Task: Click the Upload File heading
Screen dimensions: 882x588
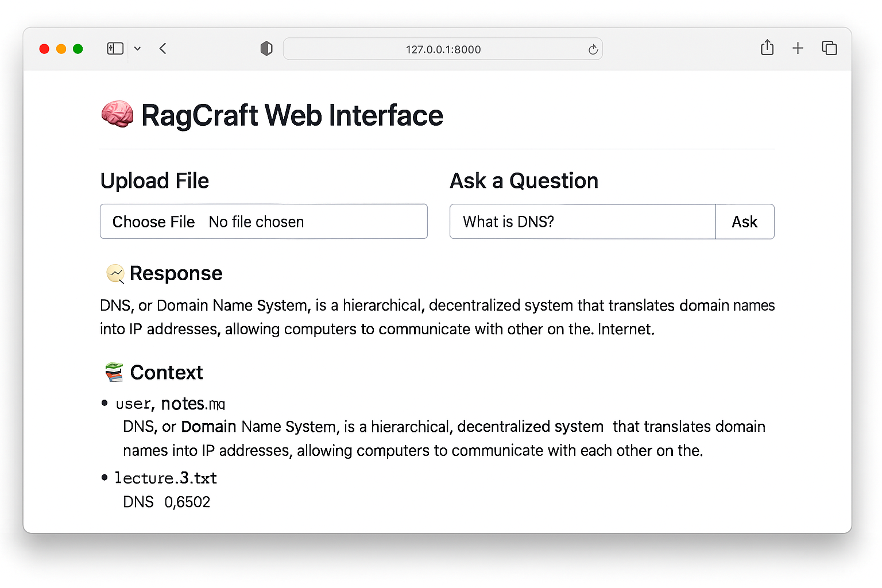Action: [154, 181]
